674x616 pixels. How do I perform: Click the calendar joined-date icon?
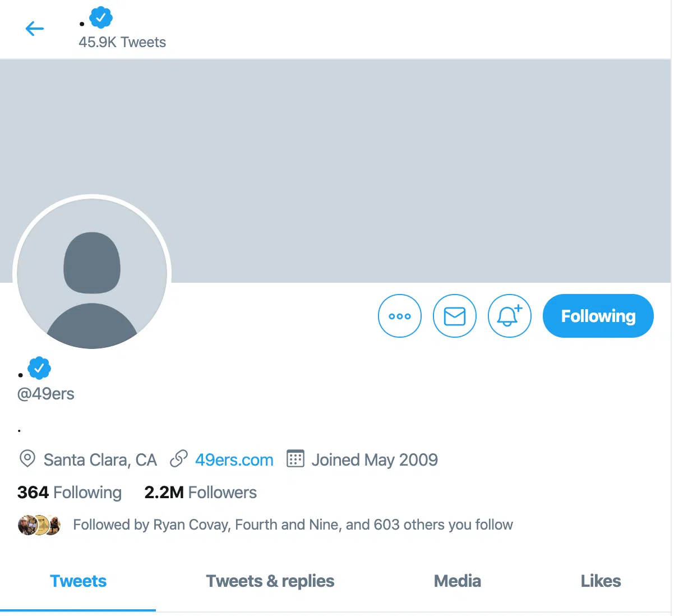coord(296,459)
